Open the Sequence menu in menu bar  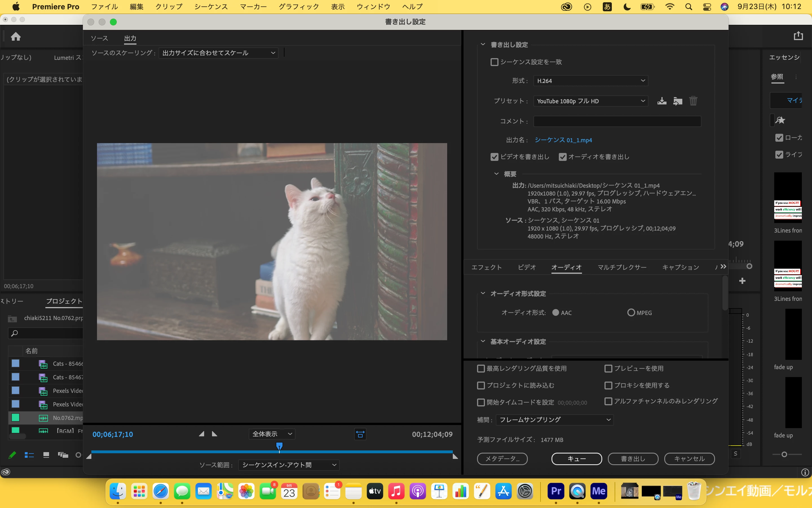click(x=211, y=7)
